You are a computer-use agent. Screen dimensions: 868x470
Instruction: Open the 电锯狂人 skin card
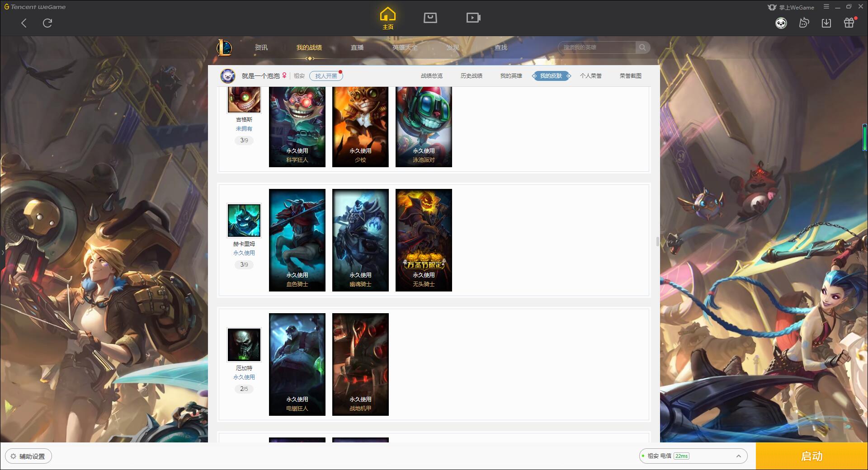[297, 364]
